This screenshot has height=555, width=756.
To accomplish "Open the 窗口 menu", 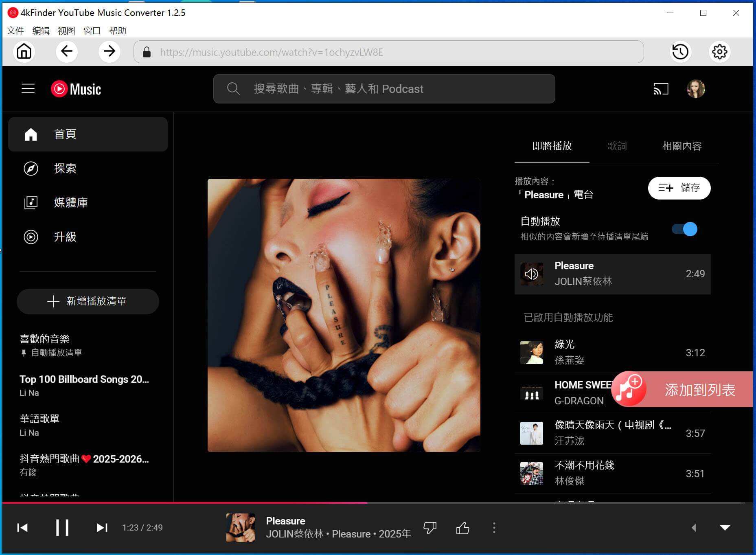I will click(x=92, y=31).
